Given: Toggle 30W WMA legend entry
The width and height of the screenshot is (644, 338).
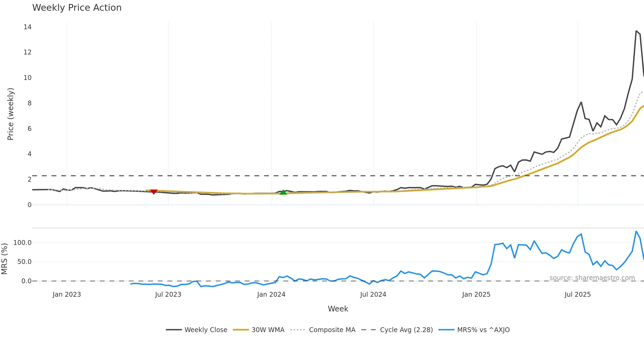Looking at the screenshot, I should (x=268, y=330).
